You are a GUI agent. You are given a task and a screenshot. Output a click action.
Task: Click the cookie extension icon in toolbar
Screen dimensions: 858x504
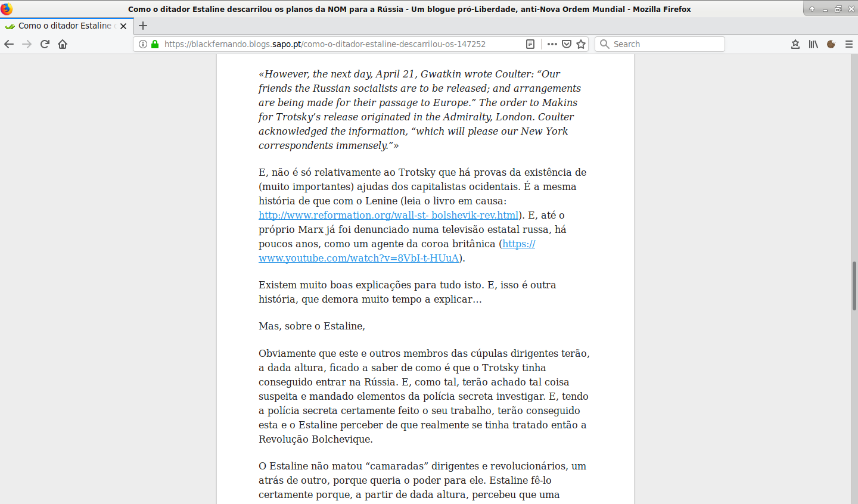point(831,44)
